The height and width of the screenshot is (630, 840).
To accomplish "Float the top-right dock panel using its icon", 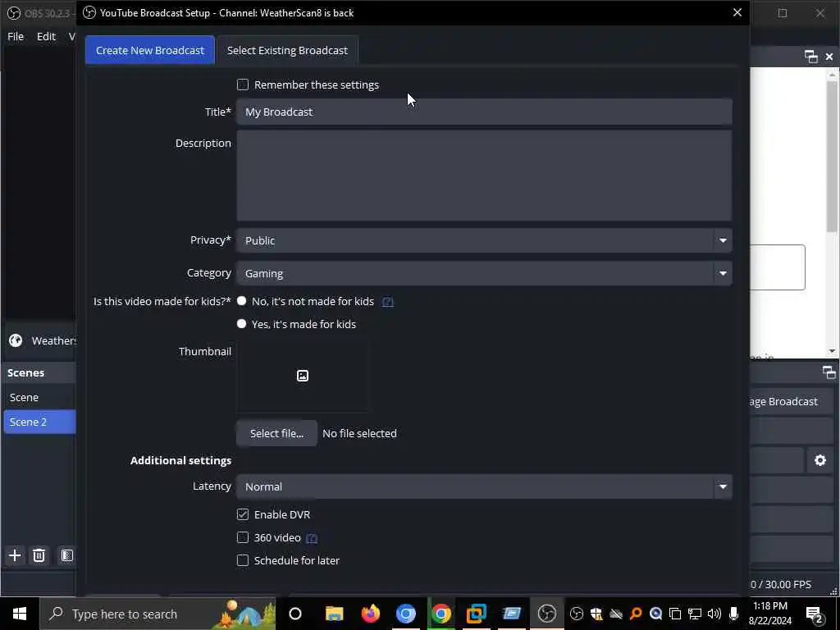I will [811, 57].
